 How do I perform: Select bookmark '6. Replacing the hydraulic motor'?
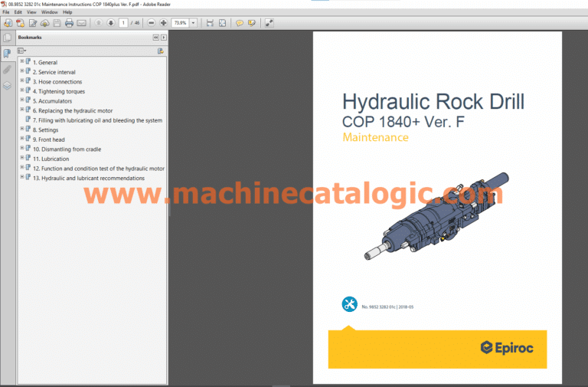tap(73, 110)
